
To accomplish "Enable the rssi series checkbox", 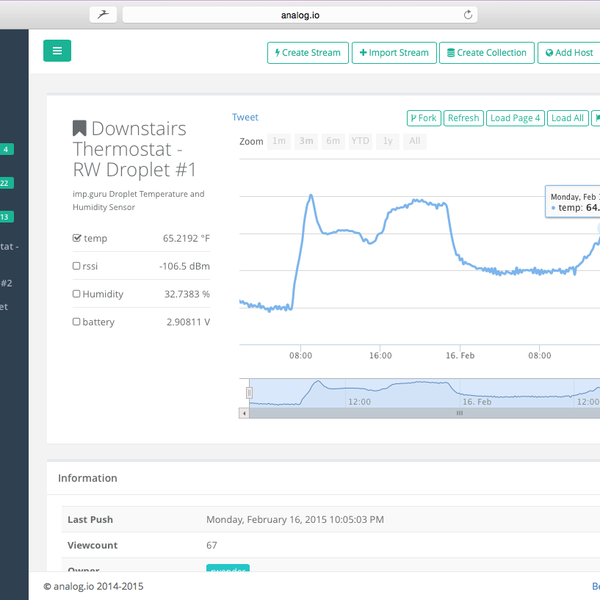I will click(77, 267).
